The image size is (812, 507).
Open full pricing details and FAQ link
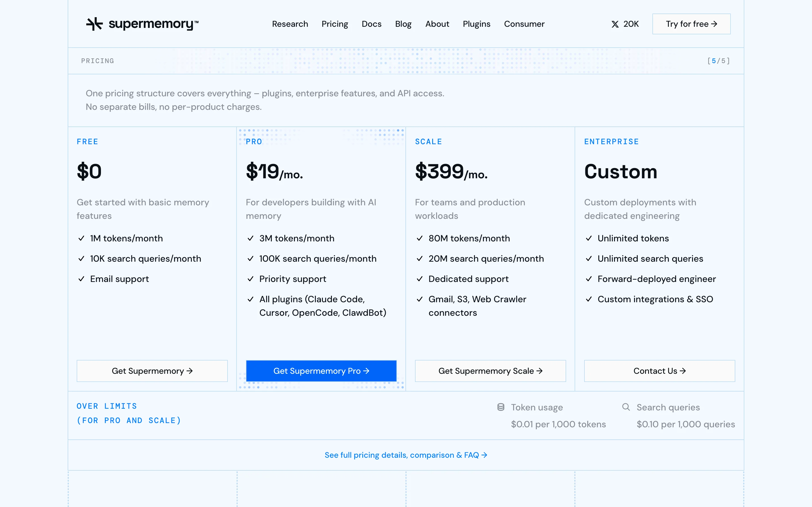pyautogui.click(x=406, y=455)
